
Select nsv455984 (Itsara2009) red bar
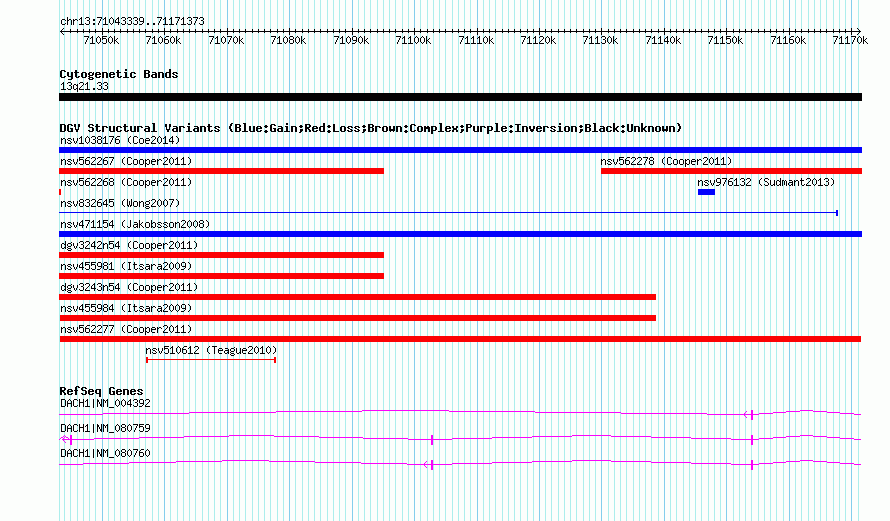coord(358,318)
